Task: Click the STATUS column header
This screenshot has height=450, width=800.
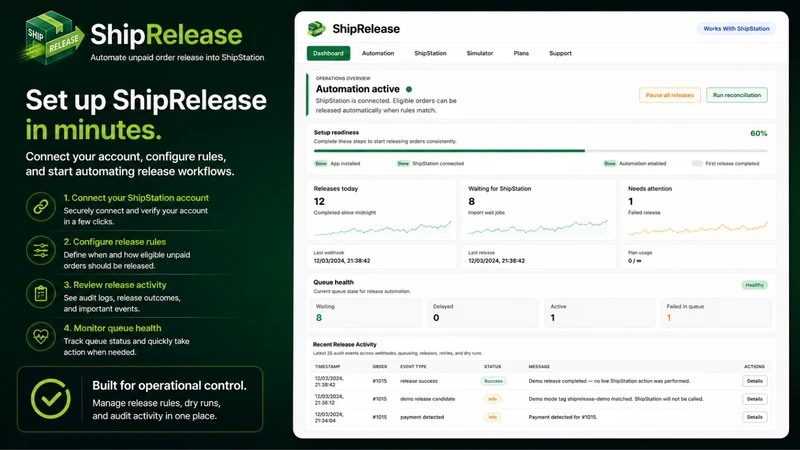Action: [x=492, y=366]
